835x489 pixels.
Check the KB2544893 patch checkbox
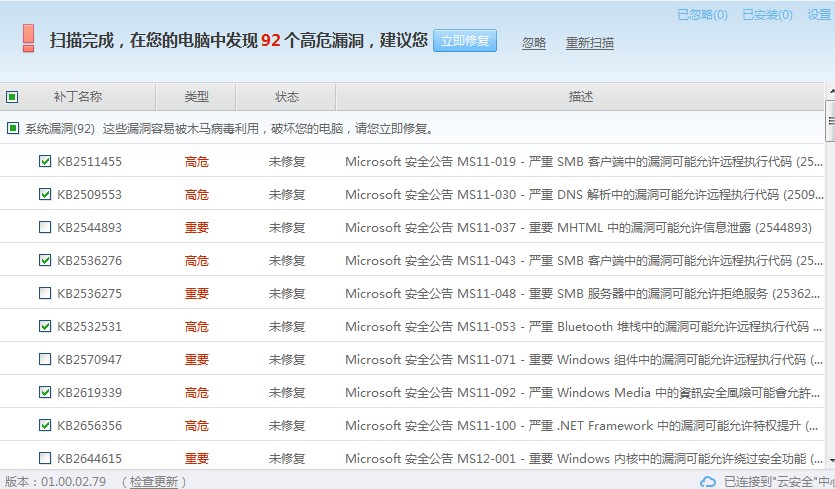[45, 227]
